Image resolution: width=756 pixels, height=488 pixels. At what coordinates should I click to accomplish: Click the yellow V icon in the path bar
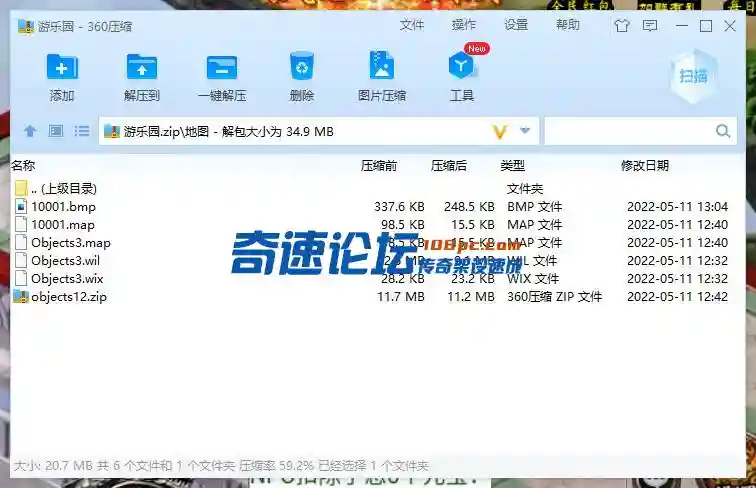pyautogui.click(x=500, y=132)
